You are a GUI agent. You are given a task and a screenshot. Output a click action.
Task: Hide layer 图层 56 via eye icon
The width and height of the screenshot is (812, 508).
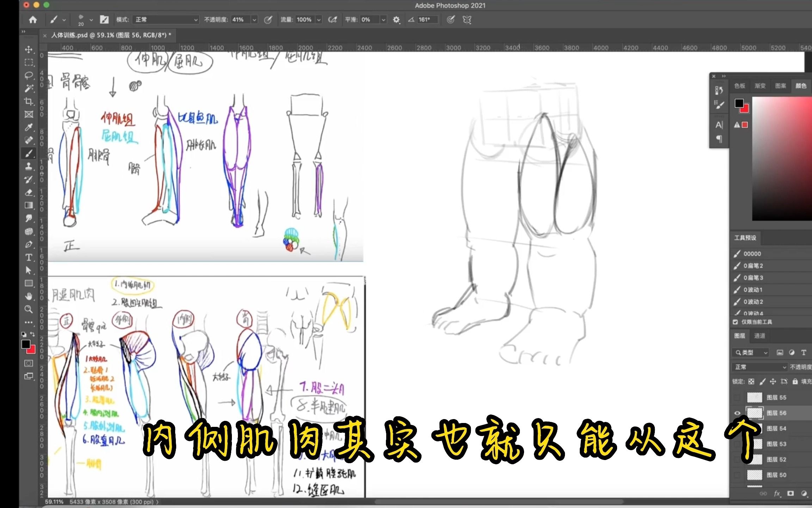tap(737, 413)
